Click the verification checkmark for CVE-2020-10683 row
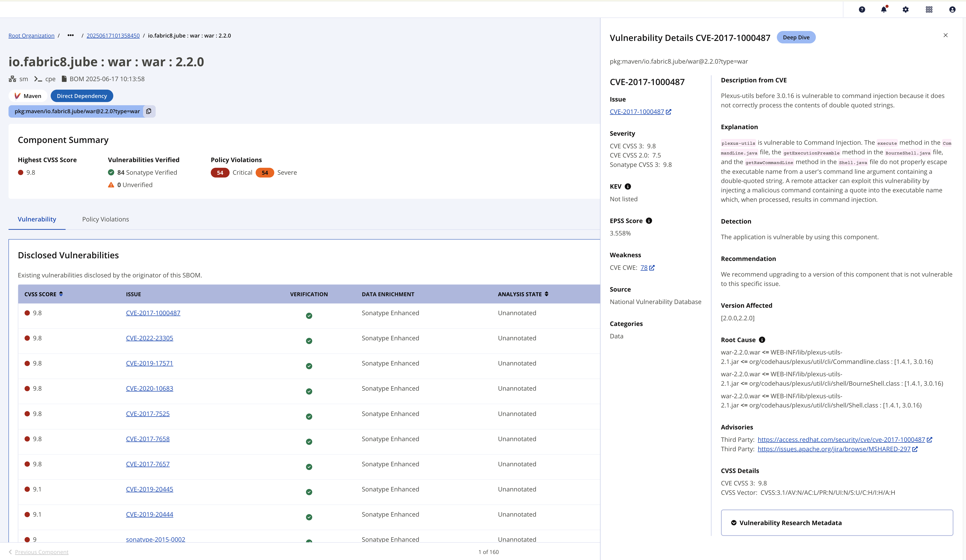Viewport: 966px width, 560px height. (309, 392)
